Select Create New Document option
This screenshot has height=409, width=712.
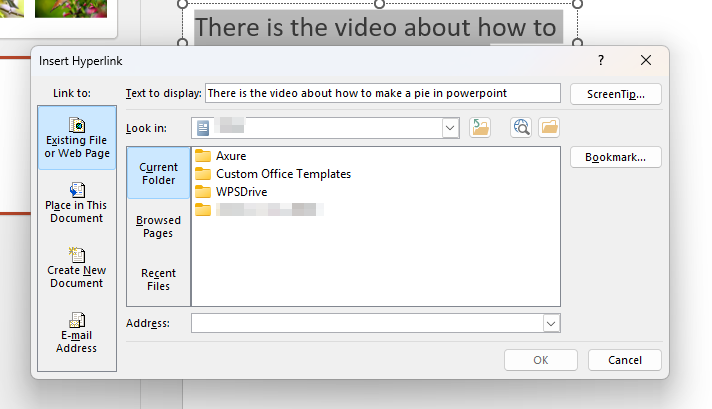pyautogui.click(x=77, y=268)
